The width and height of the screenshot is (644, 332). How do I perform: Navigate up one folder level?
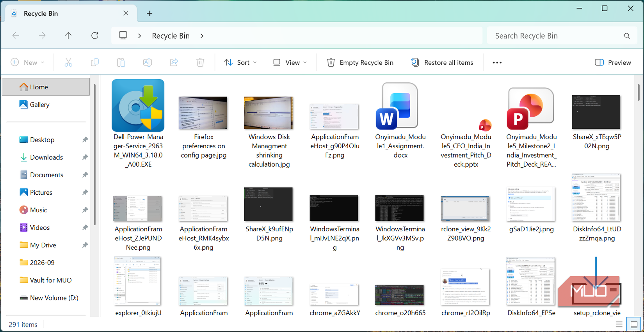click(x=68, y=36)
